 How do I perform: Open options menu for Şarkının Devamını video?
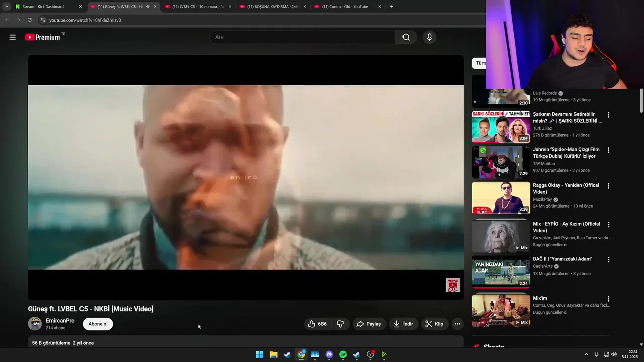click(x=608, y=115)
